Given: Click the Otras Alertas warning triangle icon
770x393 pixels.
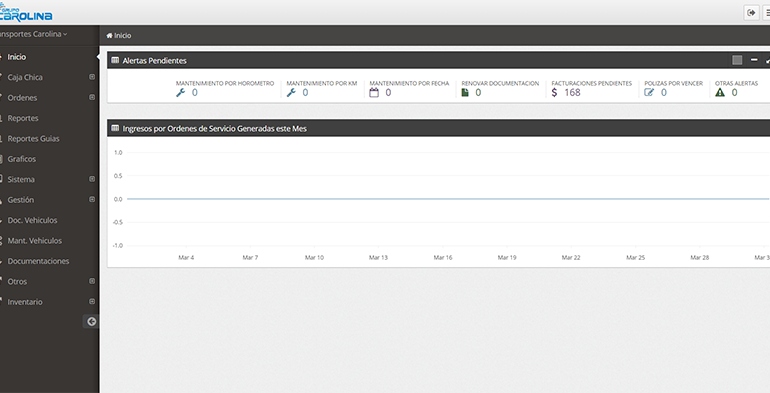Looking at the screenshot, I should coord(720,92).
